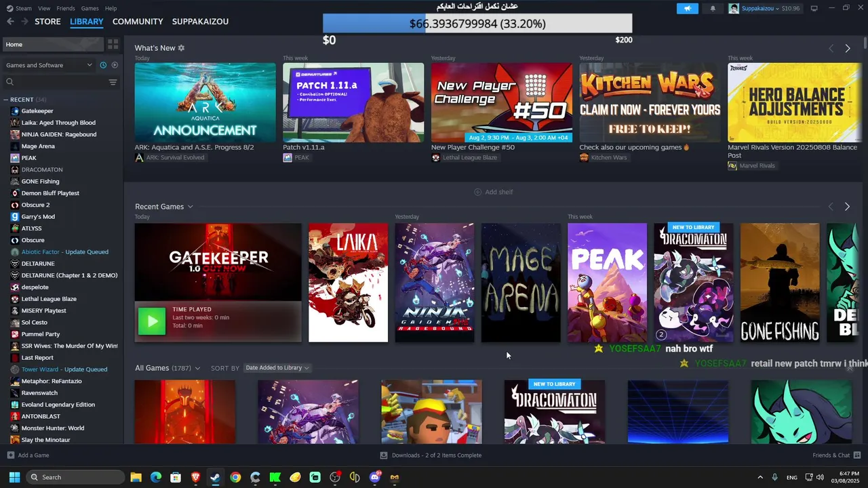Open File Explorer from taskbar

click(136, 477)
